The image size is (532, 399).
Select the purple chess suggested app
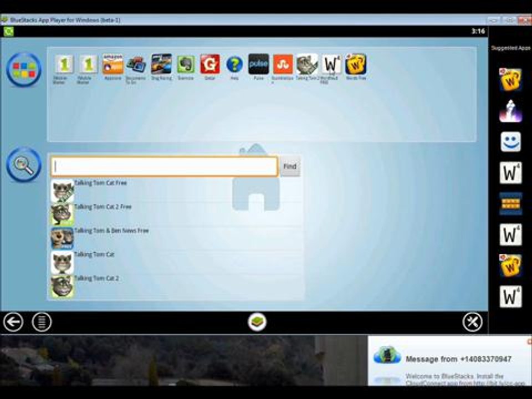pyautogui.click(x=510, y=111)
